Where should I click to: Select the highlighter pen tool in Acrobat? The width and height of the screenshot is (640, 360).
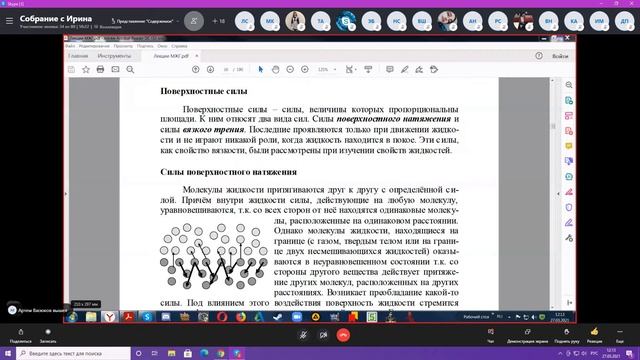click(x=404, y=69)
